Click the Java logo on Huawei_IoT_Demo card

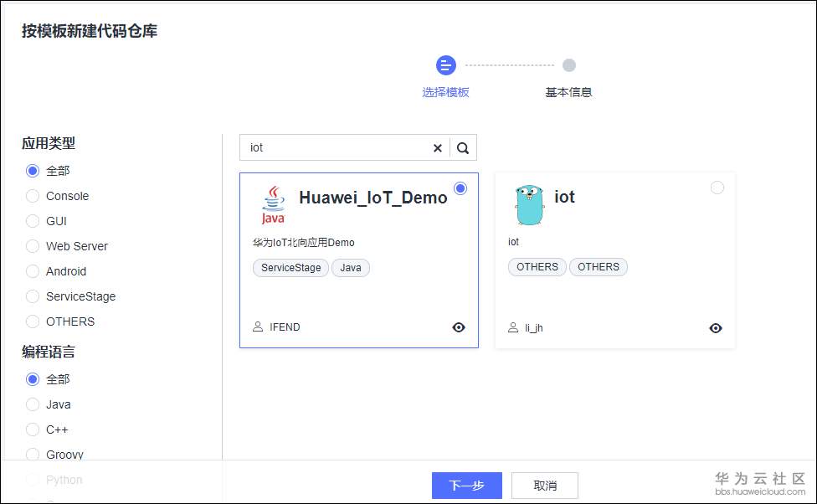[274, 205]
